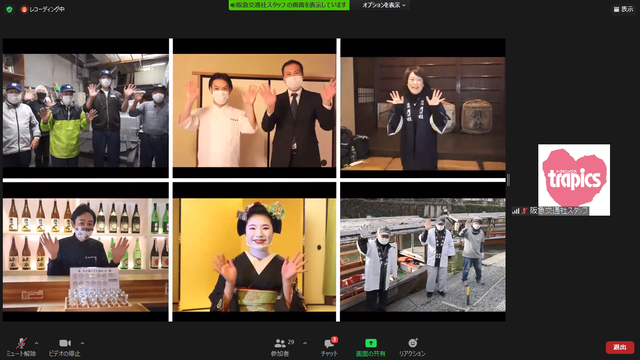Click green encryption shield icon
The height and width of the screenshot is (360, 640).
point(9,9)
